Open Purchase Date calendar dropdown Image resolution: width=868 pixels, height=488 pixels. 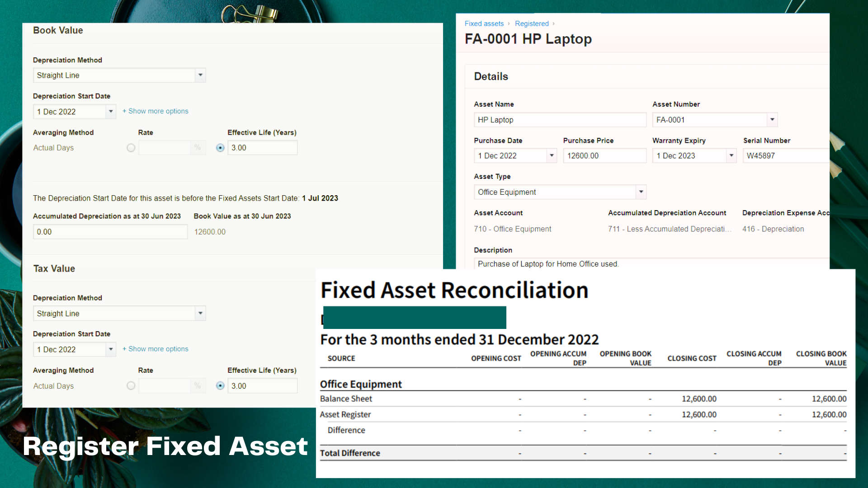click(x=552, y=156)
